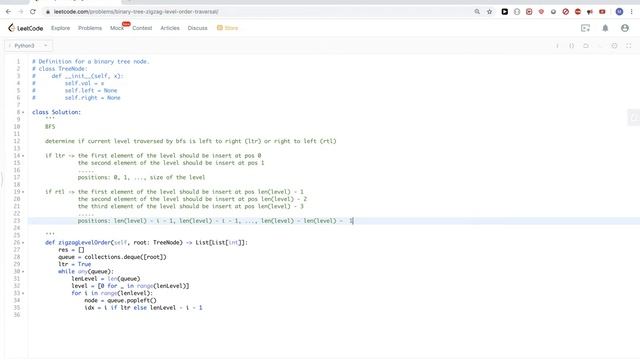The height and width of the screenshot is (360, 640).
Task: Click the 'class Solution:' line
Action: pos(56,112)
